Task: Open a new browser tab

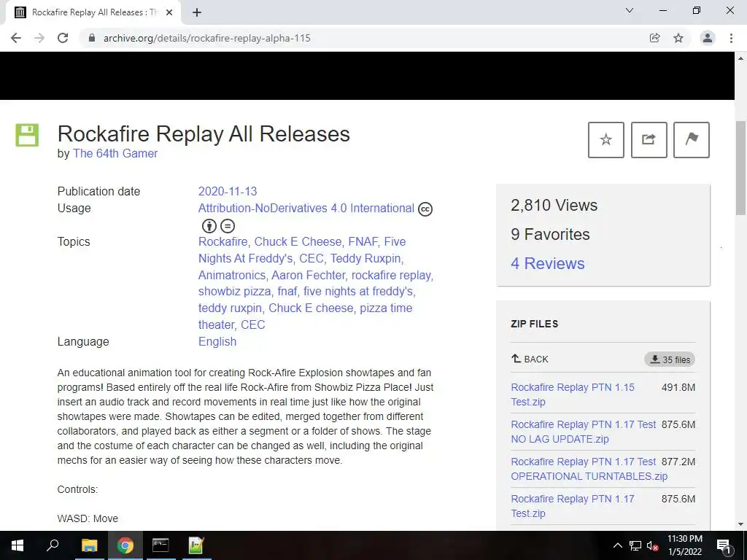Action: 197,12
